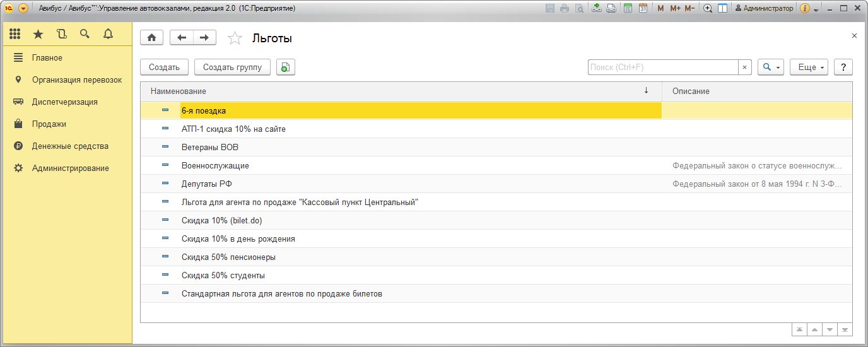Open the search options dropdown with magnifier
Viewport: 868px width, 347px height.
(770, 68)
